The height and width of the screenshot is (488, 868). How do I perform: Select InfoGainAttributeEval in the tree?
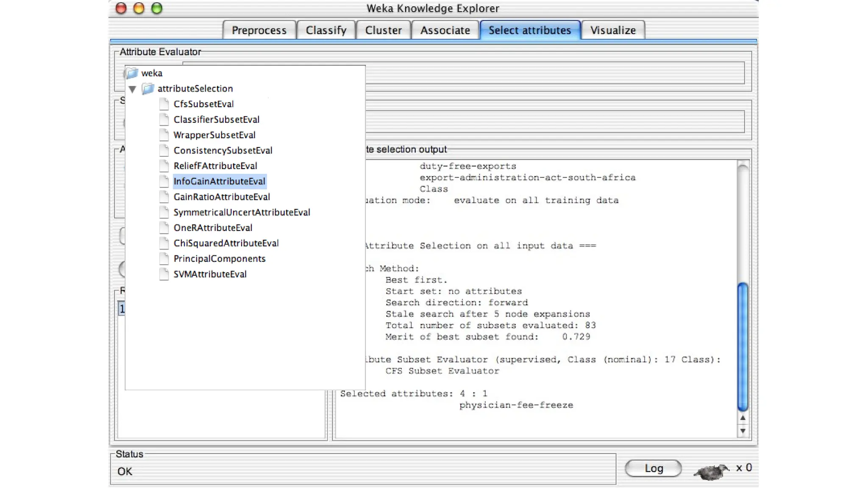pos(219,181)
